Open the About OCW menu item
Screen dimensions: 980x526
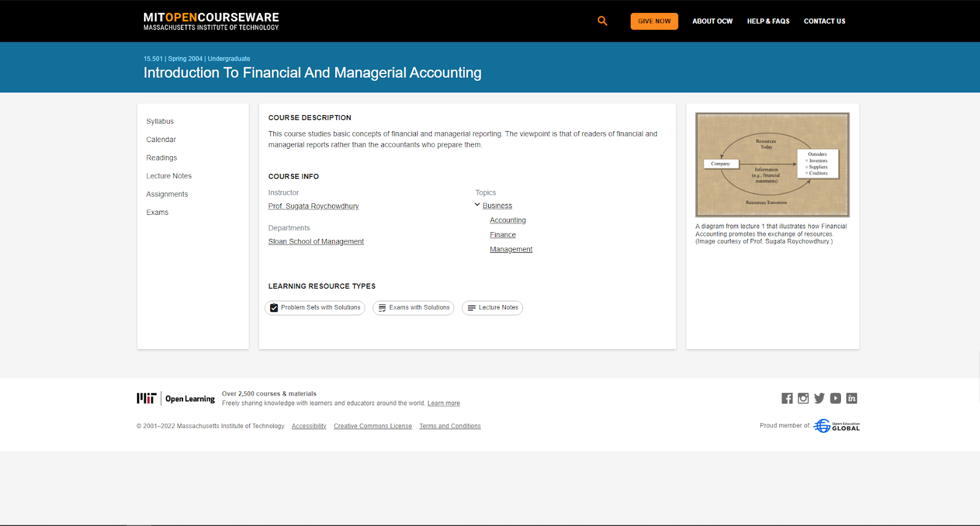(x=712, y=21)
